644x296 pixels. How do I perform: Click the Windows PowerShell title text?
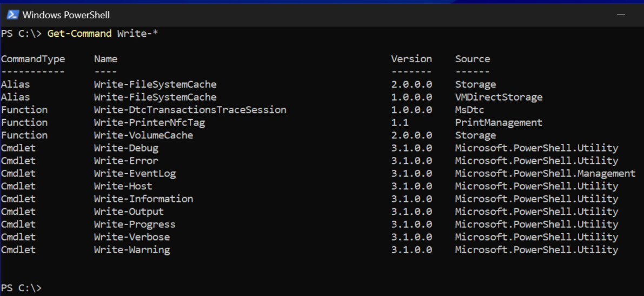[66, 15]
